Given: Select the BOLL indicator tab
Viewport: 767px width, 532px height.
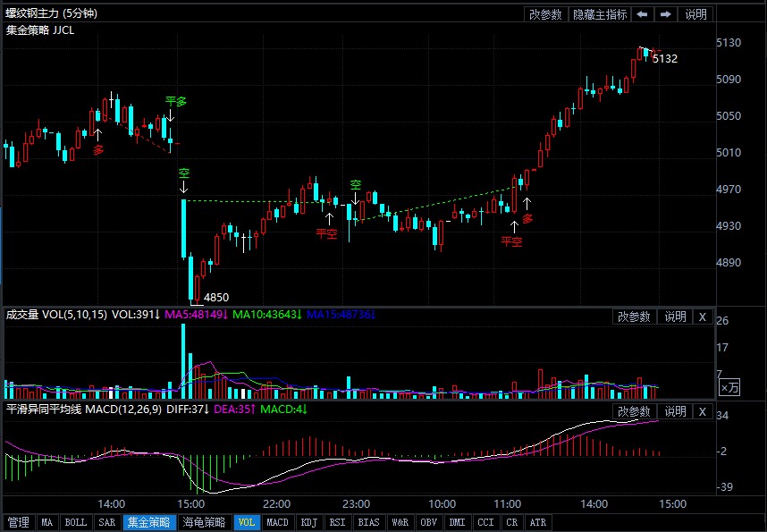Looking at the screenshot, I should pos(76,522).
